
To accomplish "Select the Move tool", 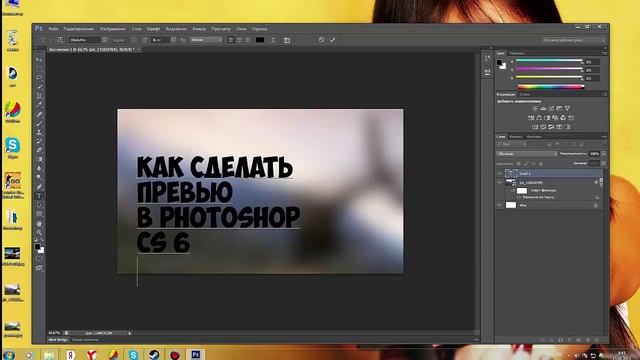I will pos(39,60).
